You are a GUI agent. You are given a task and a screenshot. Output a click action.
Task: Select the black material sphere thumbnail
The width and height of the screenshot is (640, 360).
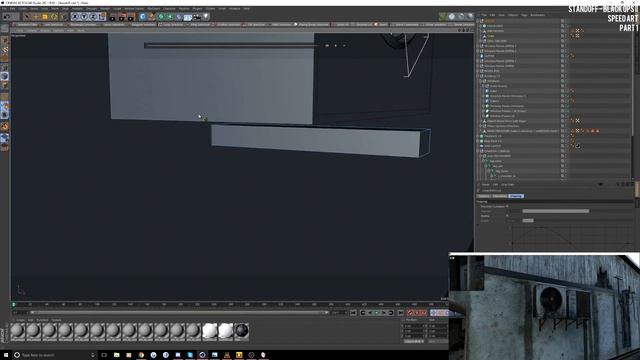pyautogui.click(x=242, y=331)
